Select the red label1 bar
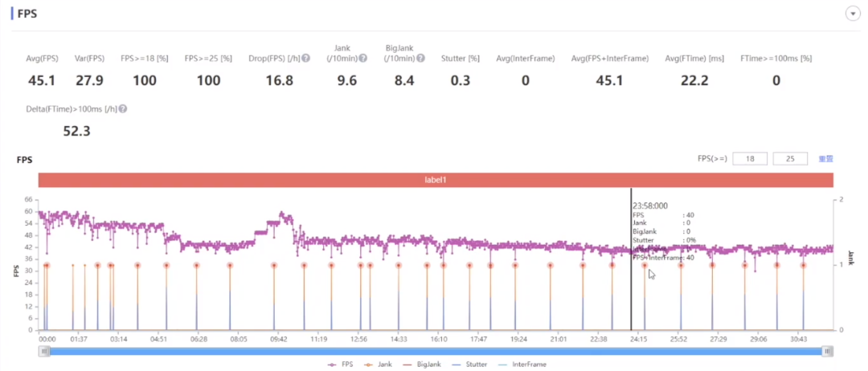 coord(435,181)
